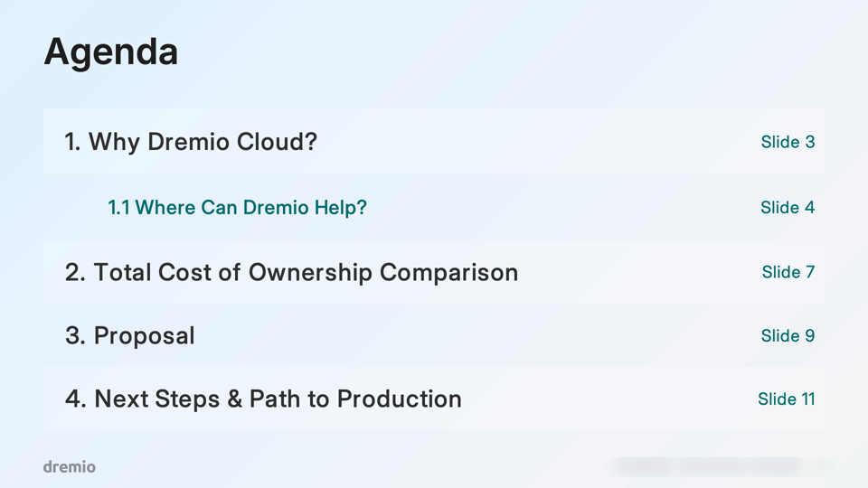Click the number '1.' before Why Dremio
868x488 pixels.
[72, 142]
